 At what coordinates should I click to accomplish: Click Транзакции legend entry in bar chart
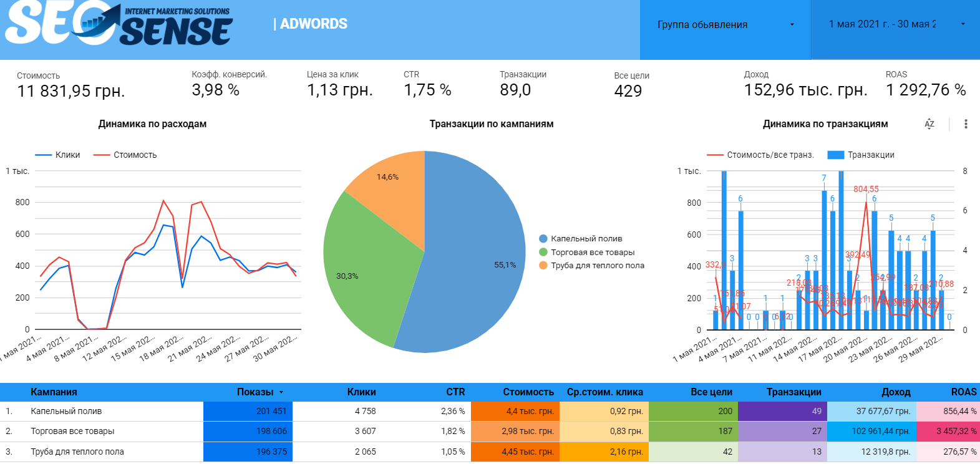coord(861,155)
